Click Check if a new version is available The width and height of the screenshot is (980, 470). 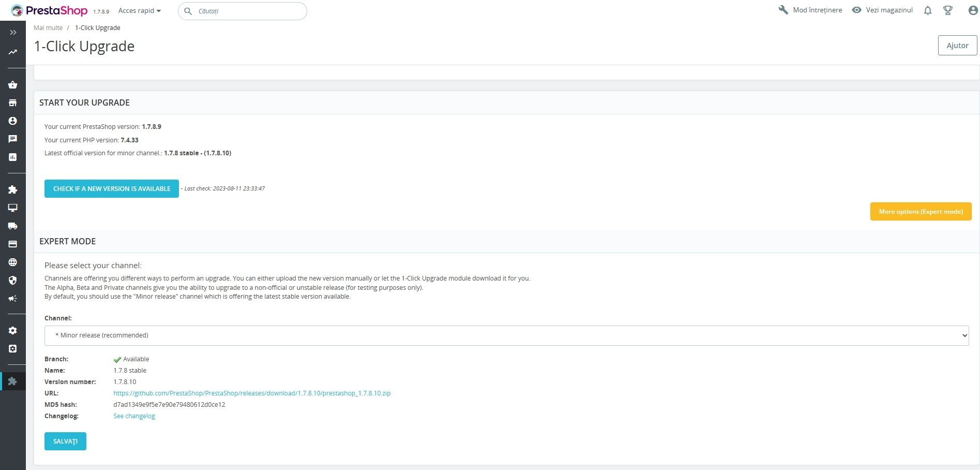click(x=112, y=188)
